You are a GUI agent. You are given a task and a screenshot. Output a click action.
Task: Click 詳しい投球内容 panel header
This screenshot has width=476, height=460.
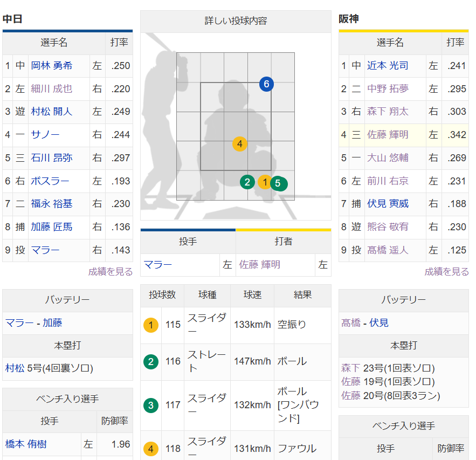click(236, 21)
